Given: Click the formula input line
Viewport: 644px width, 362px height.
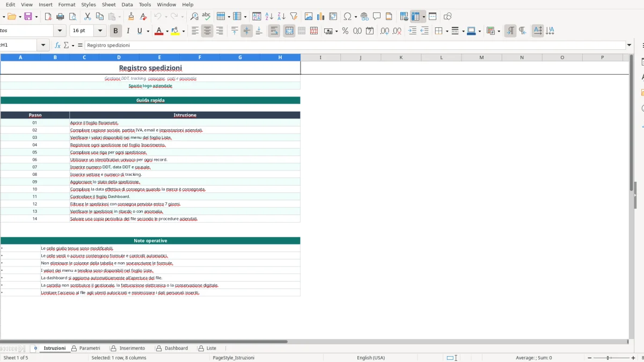Looking at the screenshot, I should point(355,46).
